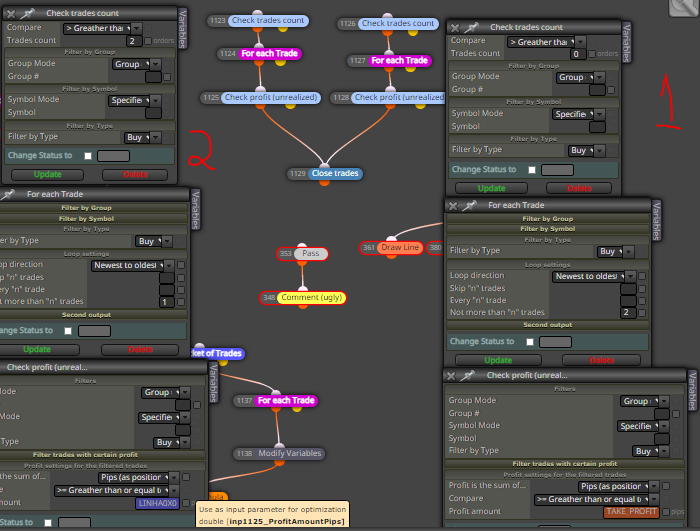Click the input connector above the Pass node
Screen dimensions: 700x531
[x=302, y=246]
